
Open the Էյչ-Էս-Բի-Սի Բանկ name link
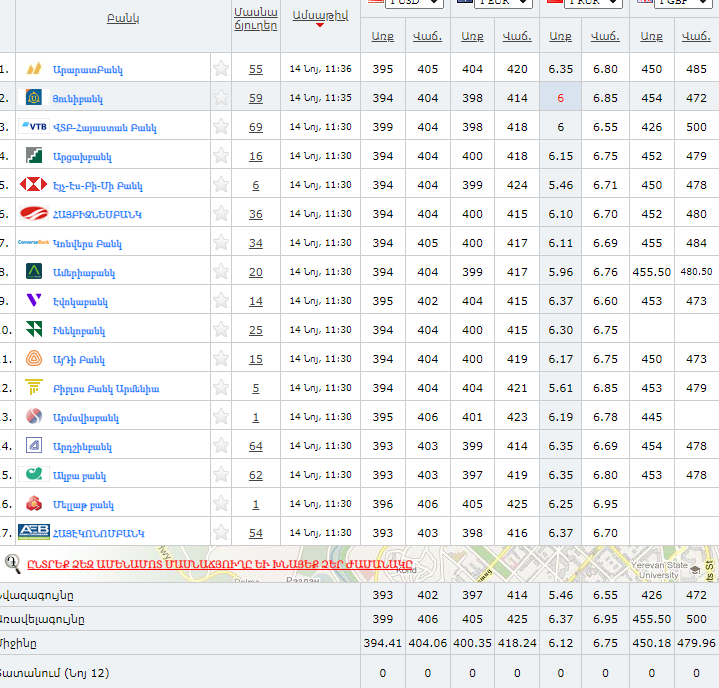[x=98, y=186]
